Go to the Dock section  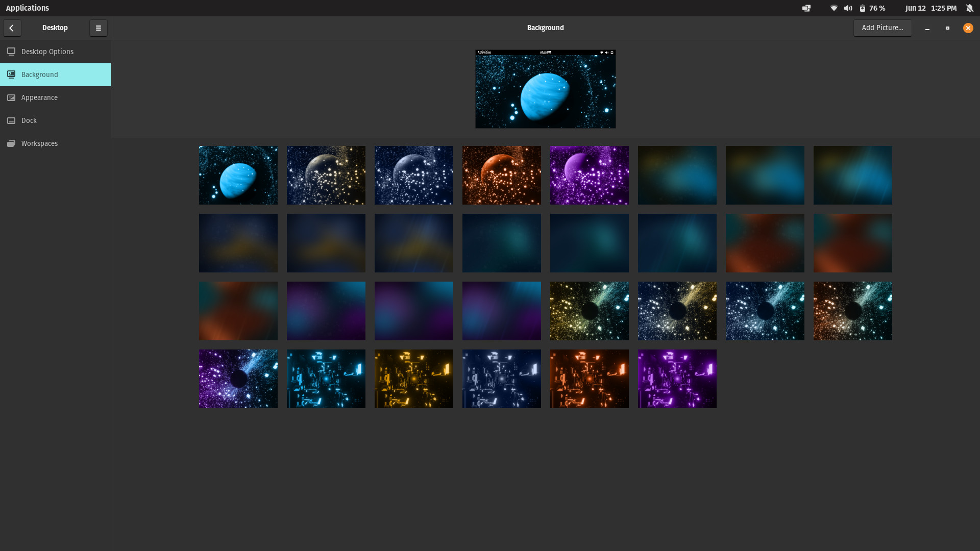[x=55, y=120]
